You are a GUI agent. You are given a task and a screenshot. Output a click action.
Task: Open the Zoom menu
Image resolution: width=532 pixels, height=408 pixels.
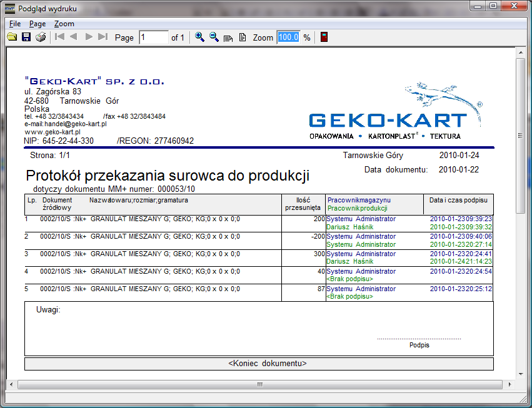point(64,24)
